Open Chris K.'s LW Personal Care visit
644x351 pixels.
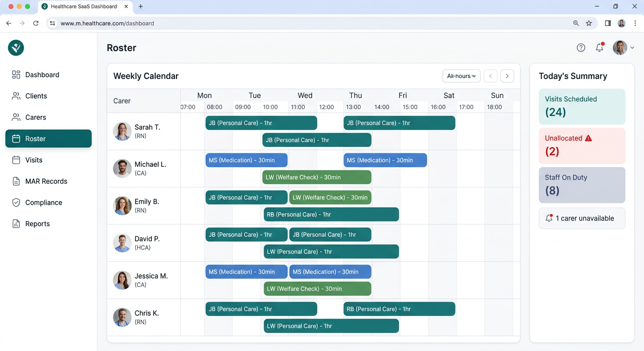[x=331, y=326]
